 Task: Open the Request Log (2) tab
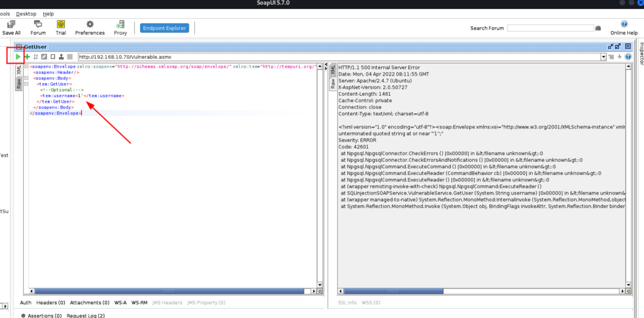pos(86,316)
